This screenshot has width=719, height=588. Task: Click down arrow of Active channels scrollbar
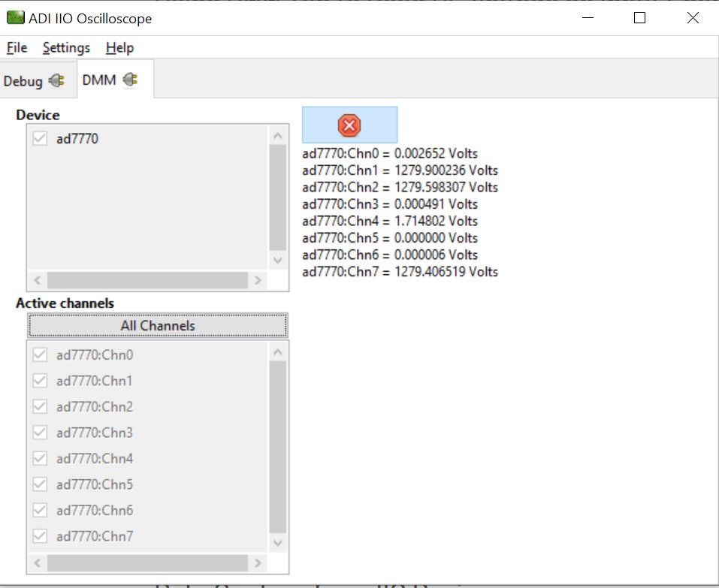click(277, 543)
